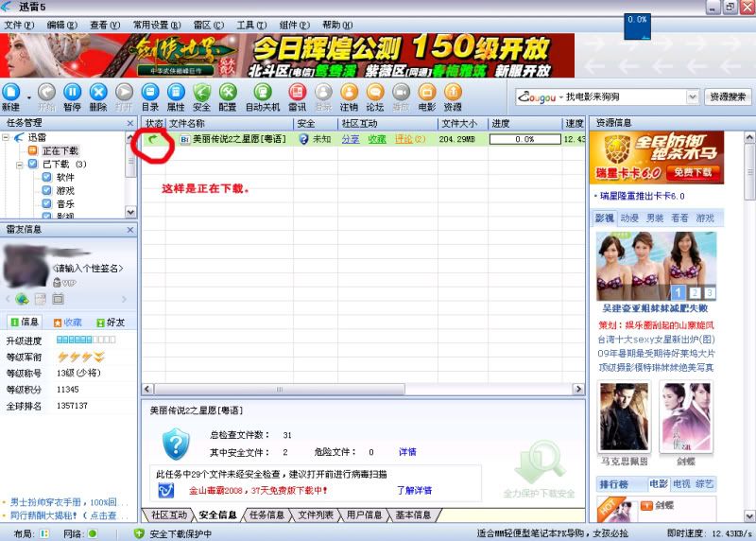756x541 pixels.
Task: Click the greyed 登录 login icon
Action: [323, 92]
